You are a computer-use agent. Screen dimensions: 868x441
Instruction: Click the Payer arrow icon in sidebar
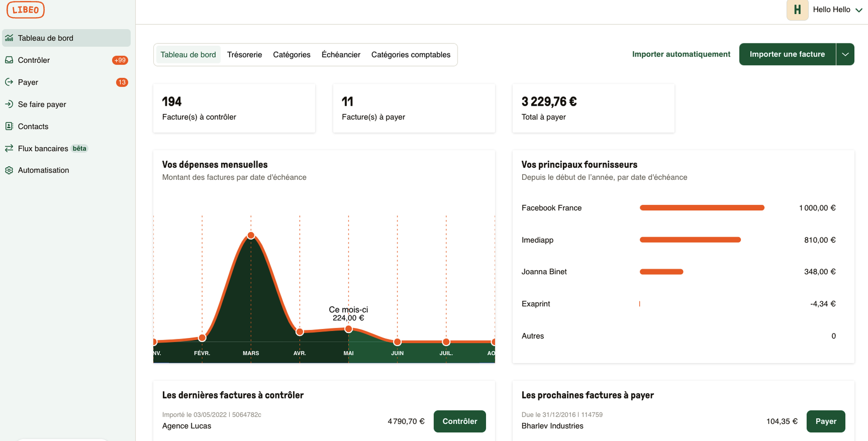point(9,82)
